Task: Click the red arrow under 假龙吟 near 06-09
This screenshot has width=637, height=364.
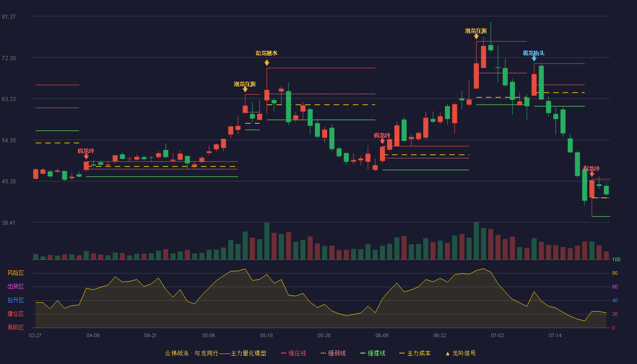Action: pyautogui.click(x=382, y=141)
